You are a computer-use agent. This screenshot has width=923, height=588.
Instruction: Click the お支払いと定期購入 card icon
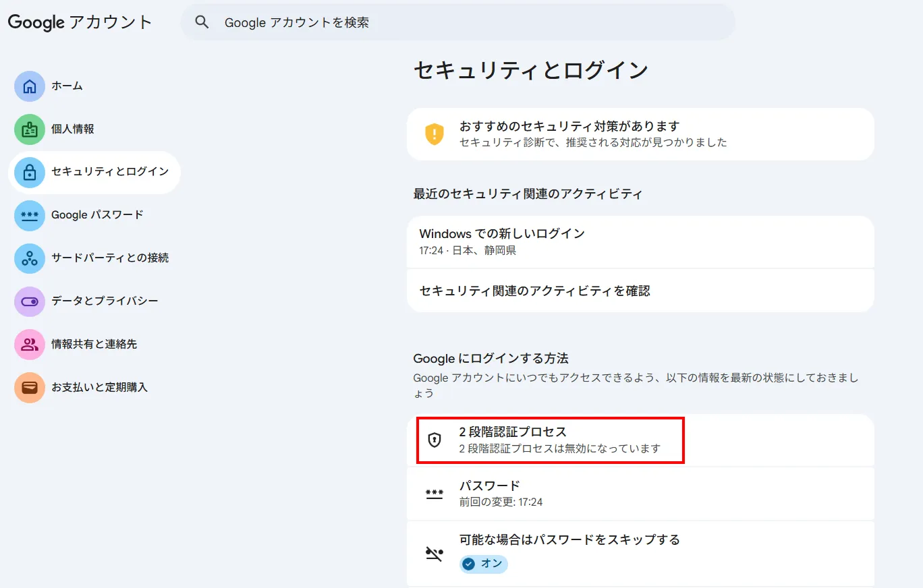coord(30,388)
